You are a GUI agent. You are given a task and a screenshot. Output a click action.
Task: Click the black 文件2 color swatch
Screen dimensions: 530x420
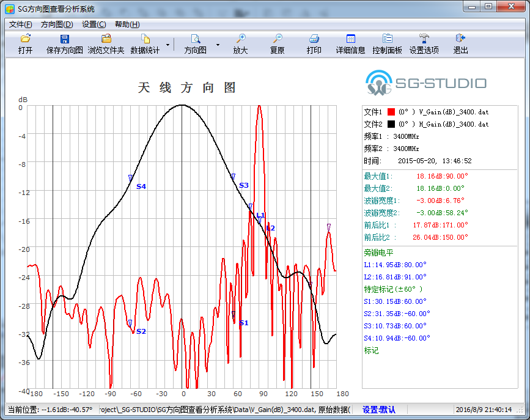click(391, 124)
